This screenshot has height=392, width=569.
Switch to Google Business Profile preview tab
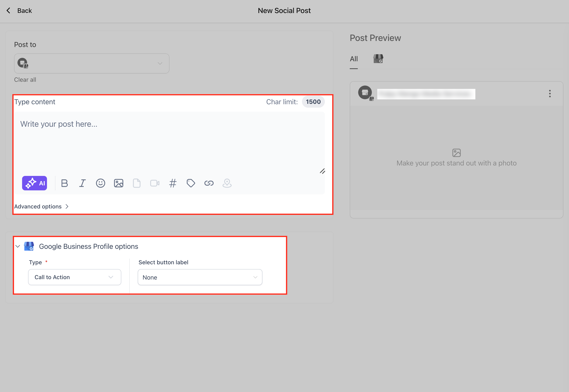coord(378,59)
